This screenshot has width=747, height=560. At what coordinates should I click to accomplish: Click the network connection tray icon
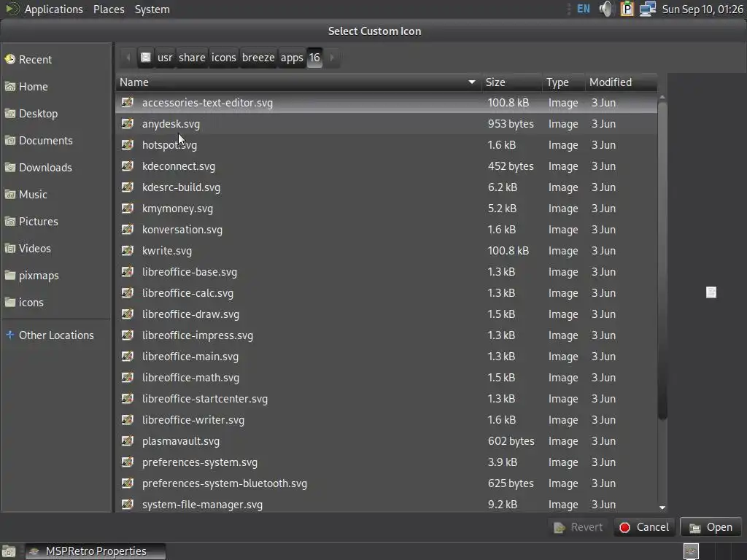pyautogui.click(x=648, y=9)
